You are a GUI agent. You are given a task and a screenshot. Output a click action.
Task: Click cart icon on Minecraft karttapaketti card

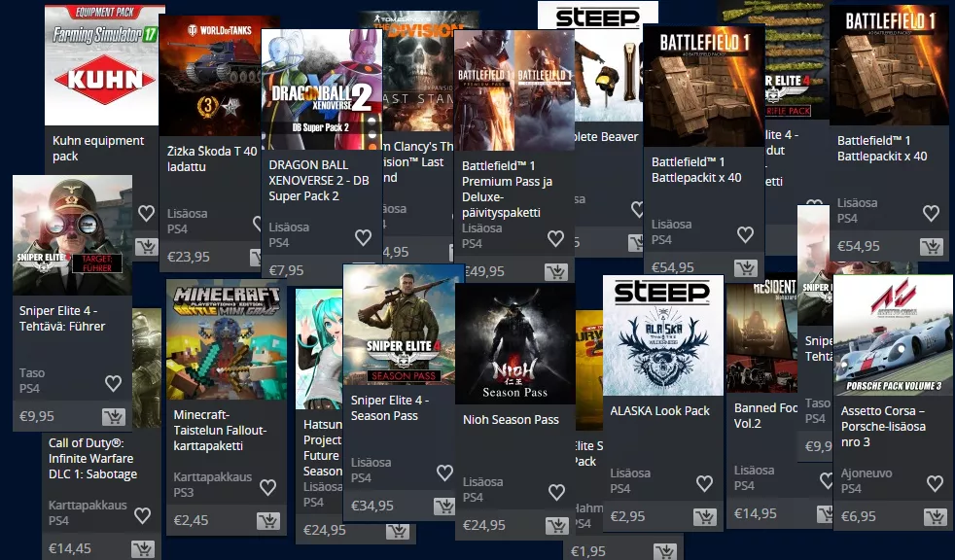pyautogui.click(x=268, y=520)
